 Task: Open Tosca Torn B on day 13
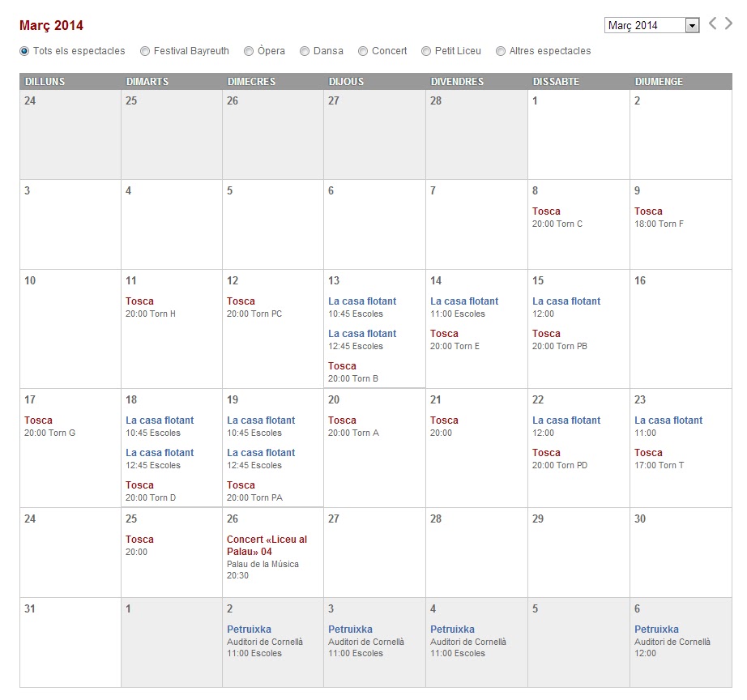point(342,366)
